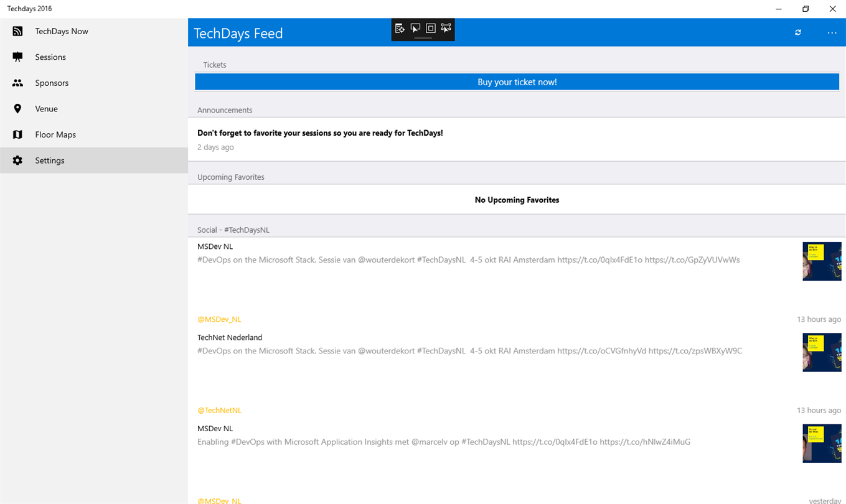
Task: Go to the Sessions page
Action: (x=94, y=57)
